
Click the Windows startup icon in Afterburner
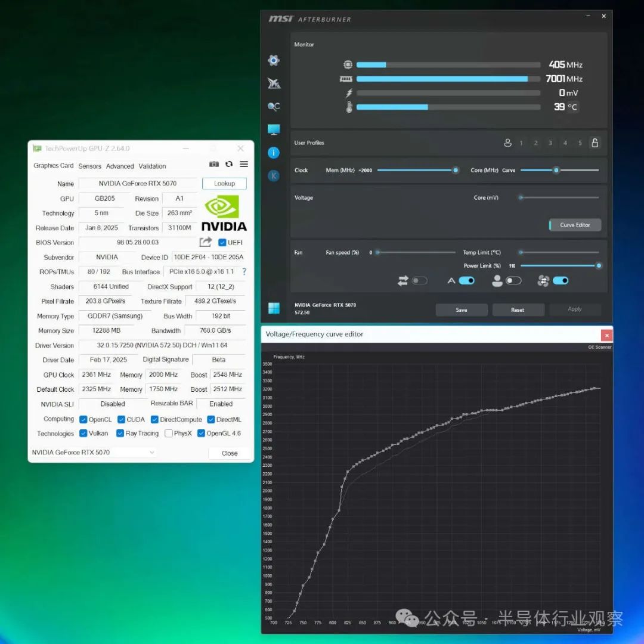tap(274, 308)
